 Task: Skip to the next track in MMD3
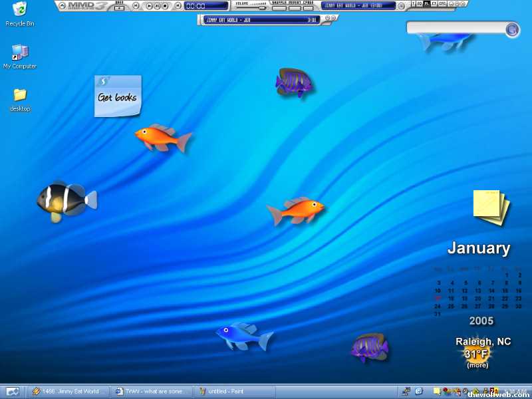[x=178, y=5]
